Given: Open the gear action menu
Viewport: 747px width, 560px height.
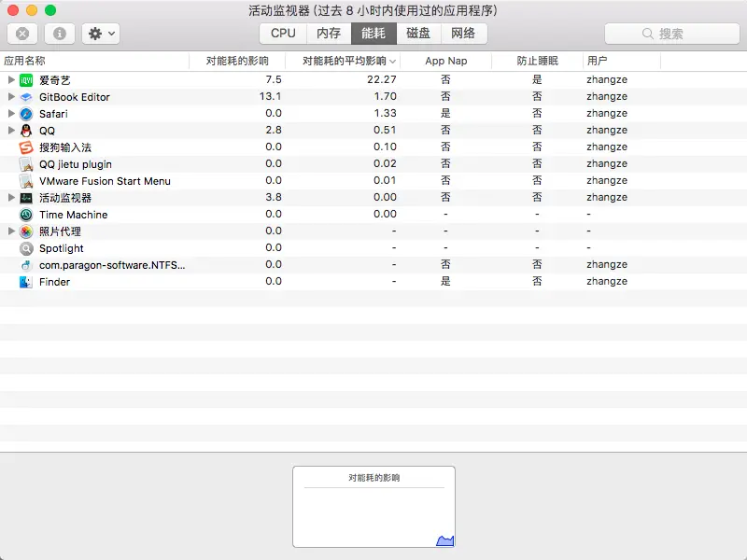Looking at the screenshot, I should [x=101, y=34].
